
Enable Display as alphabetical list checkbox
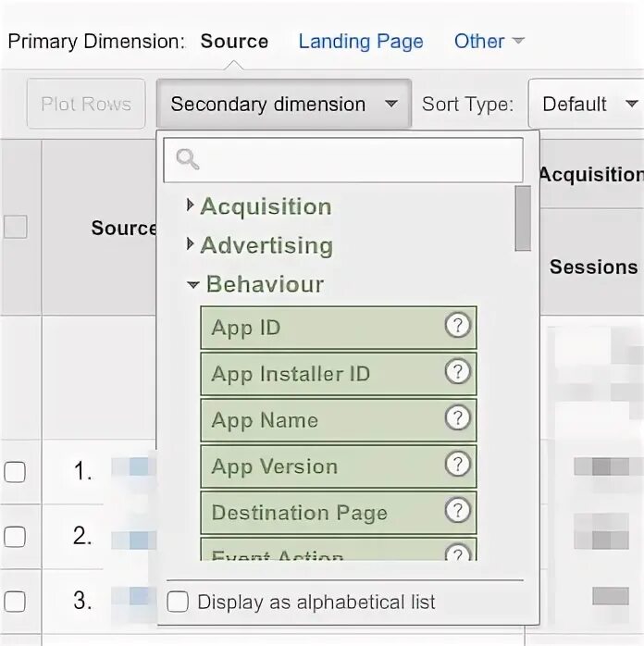[178, 602]
